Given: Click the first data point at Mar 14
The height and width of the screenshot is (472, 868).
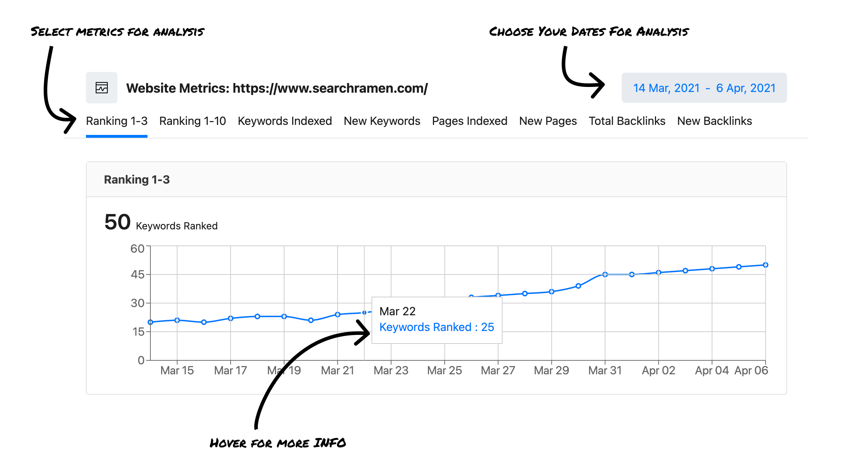Looking at the screenshot, I should [150, 322].
